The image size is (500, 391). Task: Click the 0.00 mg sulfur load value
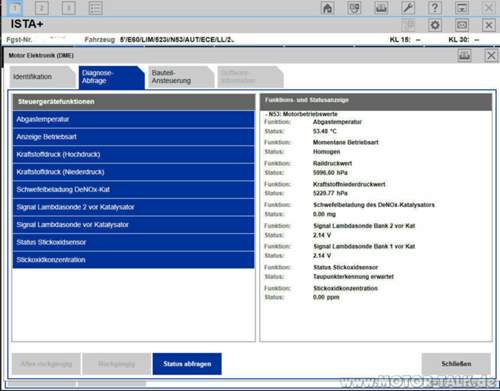(x=324, y=214)
